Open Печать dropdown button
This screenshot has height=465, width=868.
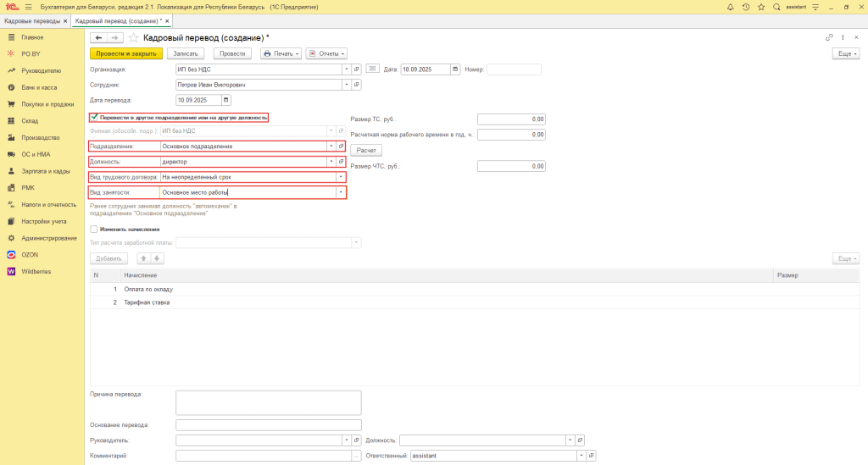(x=281, y=53)
